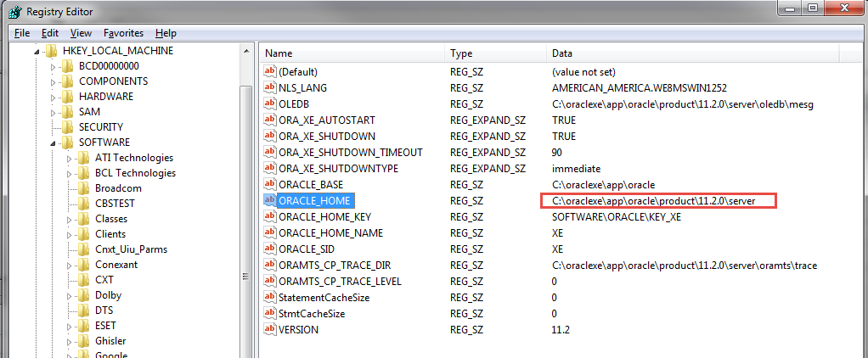Expand the Classes key
The width and height of the screenshot is (868, 358).
point(69,220)
